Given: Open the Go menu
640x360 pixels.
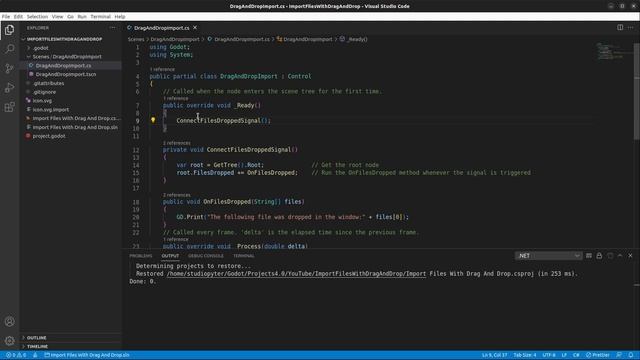Looking at the screenshot, I should coord(70,16).
